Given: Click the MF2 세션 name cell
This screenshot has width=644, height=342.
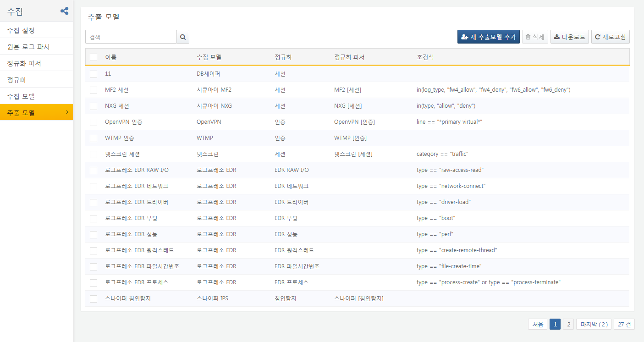Looking at the screenshot, I should coord(117,90).
